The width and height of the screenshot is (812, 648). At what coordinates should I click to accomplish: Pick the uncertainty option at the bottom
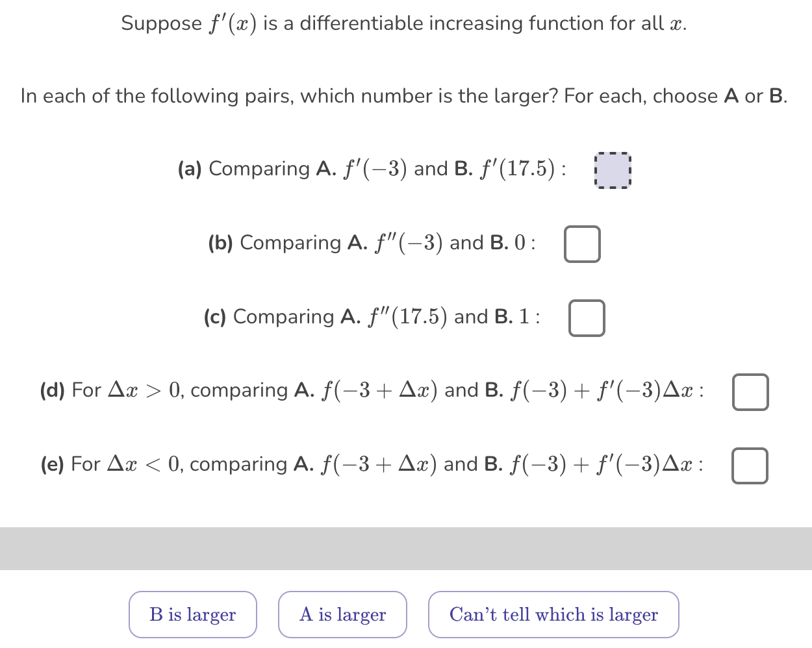tap(553, 614)
